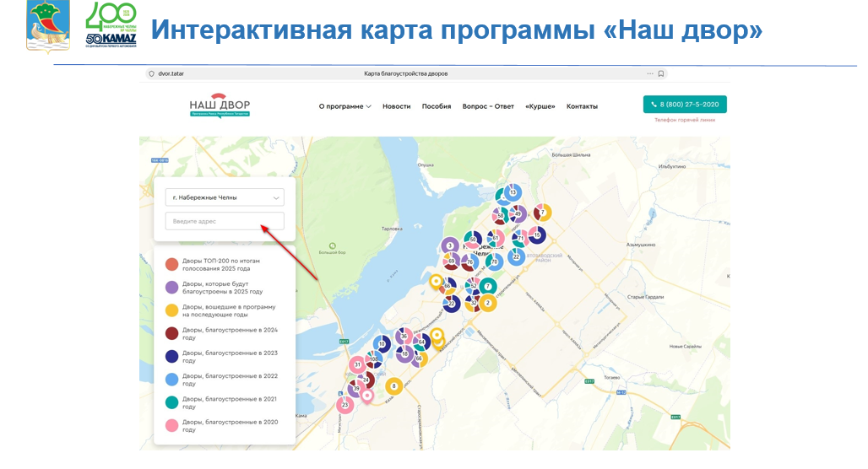
Task: Click the light blue 2022 legend color circle
Action: click(x=171, y=380)
